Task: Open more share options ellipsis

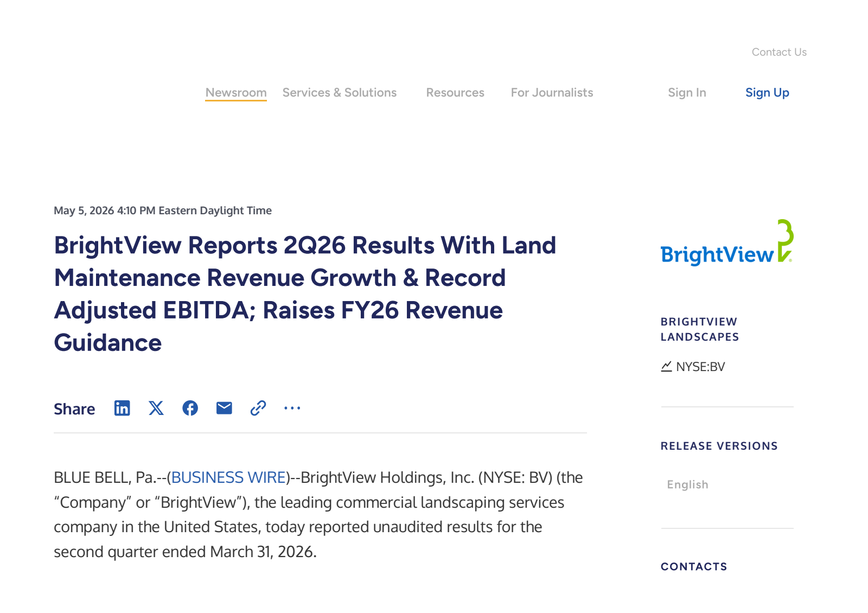Action: pyautogui.click(x=292, y=408)
